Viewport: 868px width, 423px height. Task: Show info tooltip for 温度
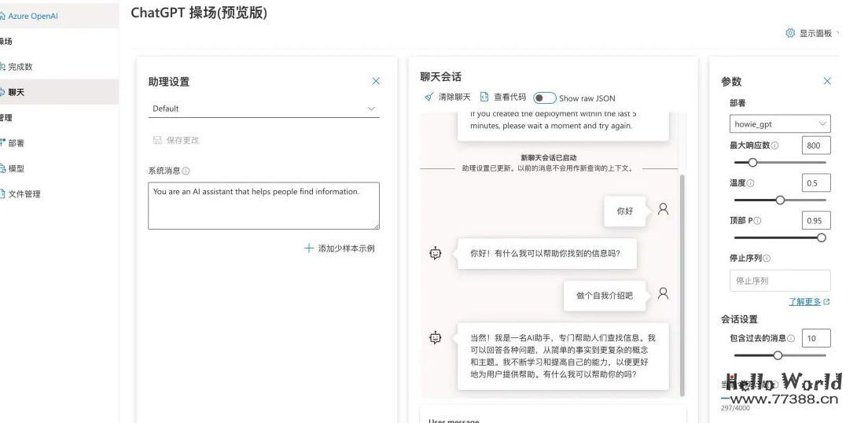point(751,183)
